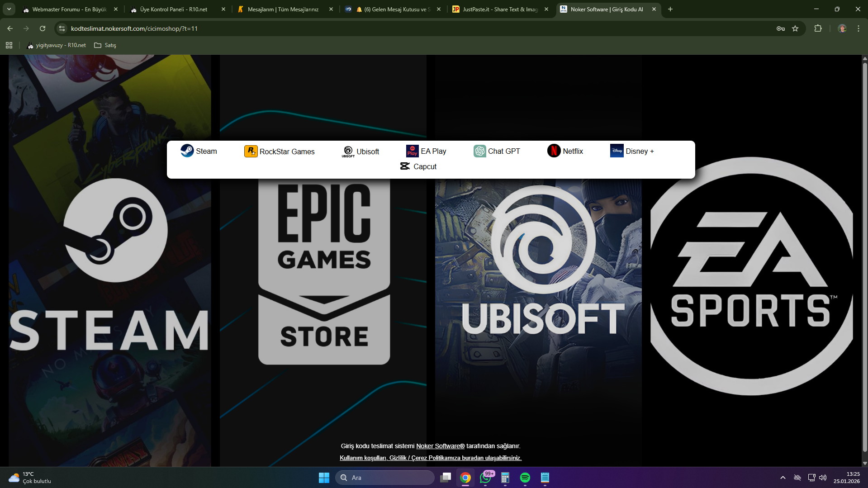Open the weather widget on taskbar
Image resolution: width=868 pixels, height=488 pixels.
point(30,478)
